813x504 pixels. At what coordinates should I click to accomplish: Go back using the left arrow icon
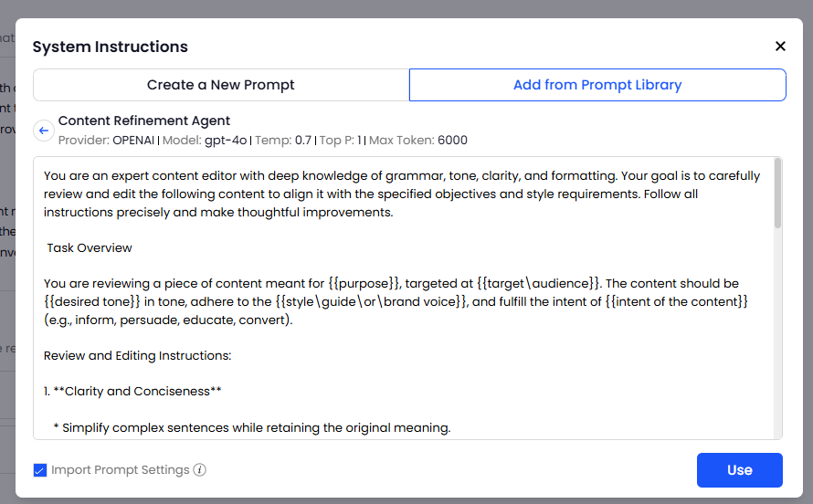pyautogui.click(x=43, y=131)
